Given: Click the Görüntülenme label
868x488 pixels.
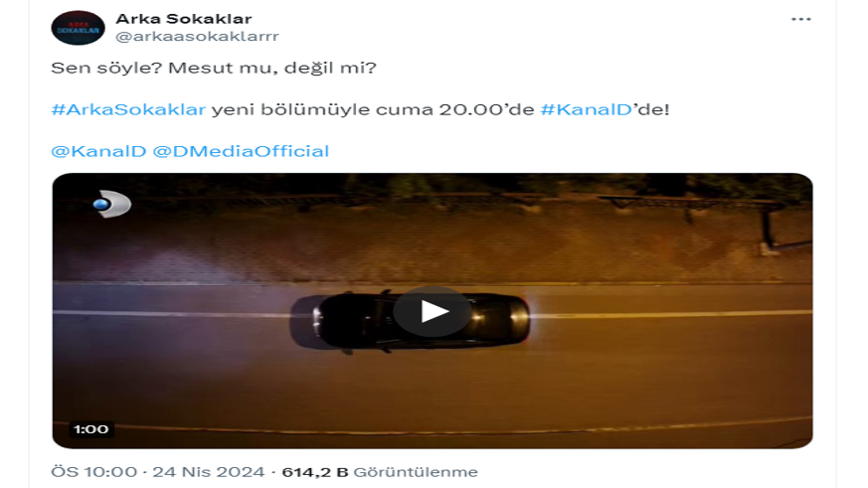Looking at the screenshot, I should 416,472.
